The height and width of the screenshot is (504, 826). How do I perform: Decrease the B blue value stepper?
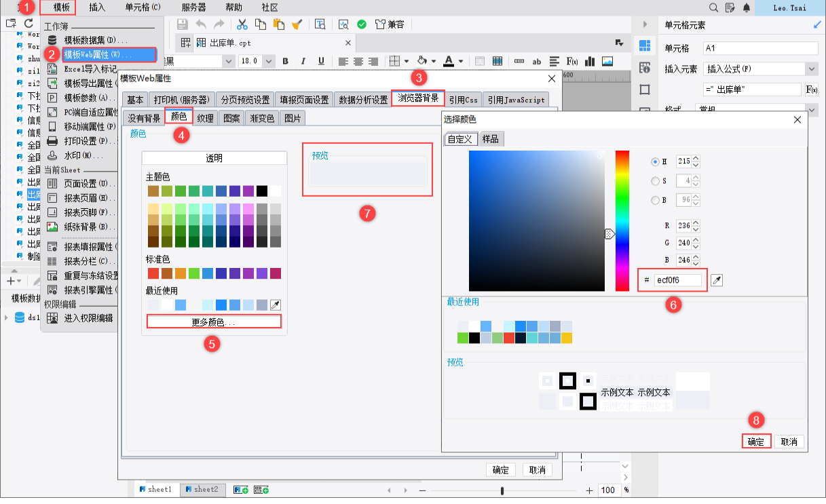(696, 263)
